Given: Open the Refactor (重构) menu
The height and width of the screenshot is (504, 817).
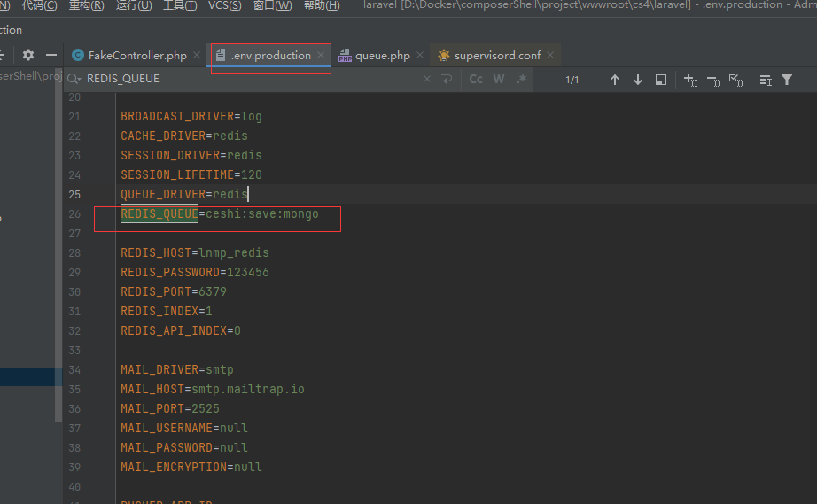Looking at the screenshot, I should point(87,5).
